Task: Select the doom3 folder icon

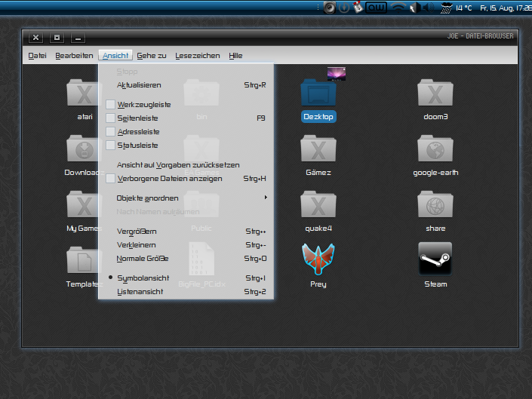Action: (x=435, y=93)
